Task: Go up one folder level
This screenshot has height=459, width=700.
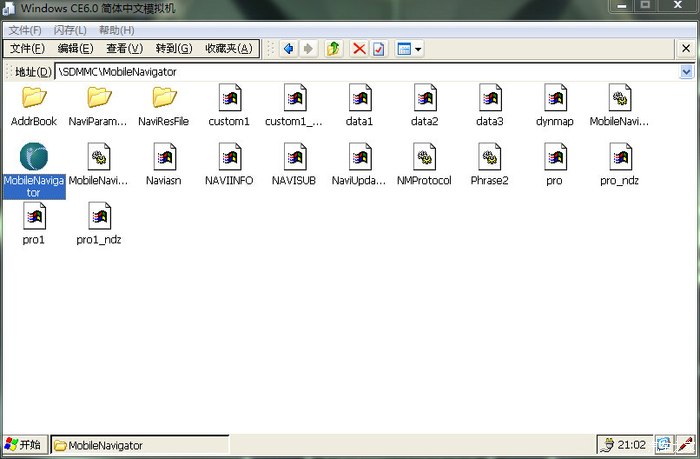Action: tap(333, 49)
